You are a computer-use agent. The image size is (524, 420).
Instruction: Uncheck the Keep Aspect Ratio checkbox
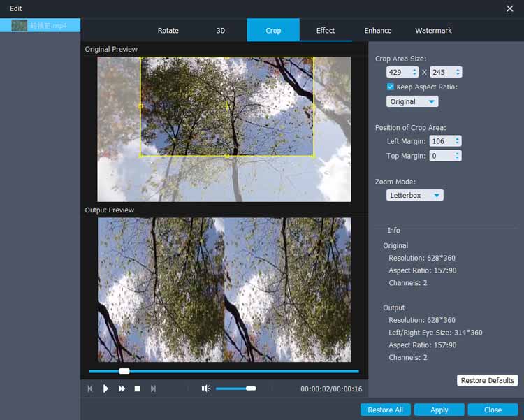(x=391, y=87)
